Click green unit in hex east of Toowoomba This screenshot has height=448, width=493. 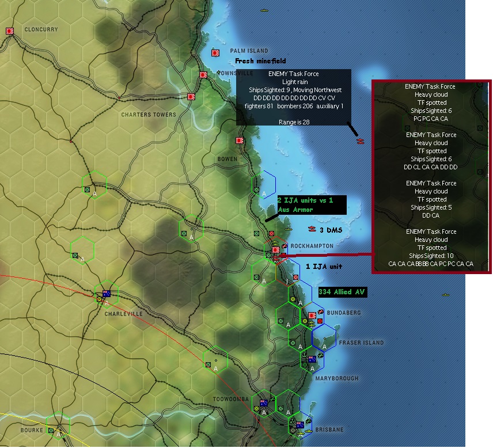click(281, 408)
